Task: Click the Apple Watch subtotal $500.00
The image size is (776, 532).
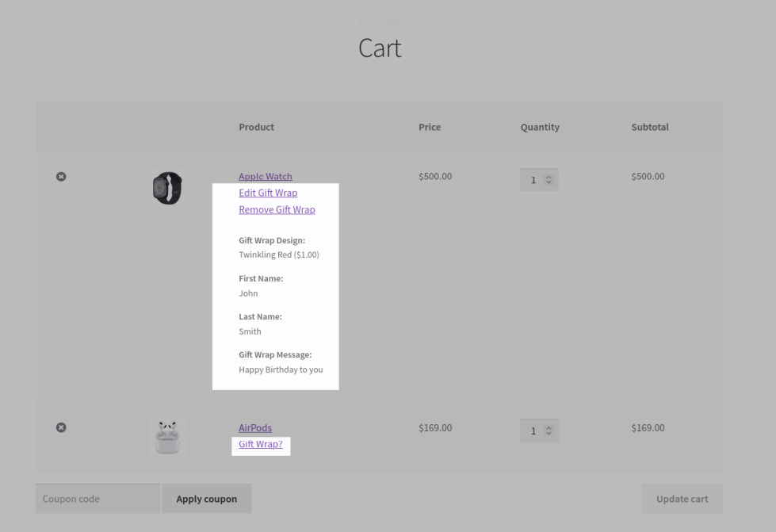Action: (648, 176)
